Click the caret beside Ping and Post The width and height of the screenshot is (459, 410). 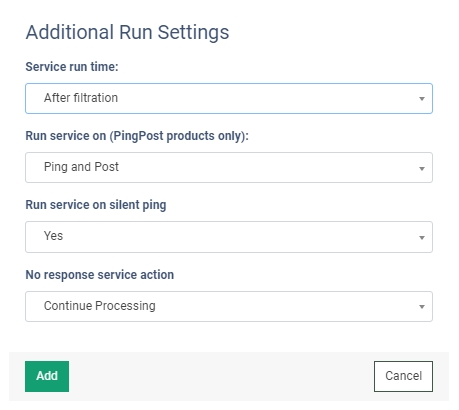click(422, 168)
